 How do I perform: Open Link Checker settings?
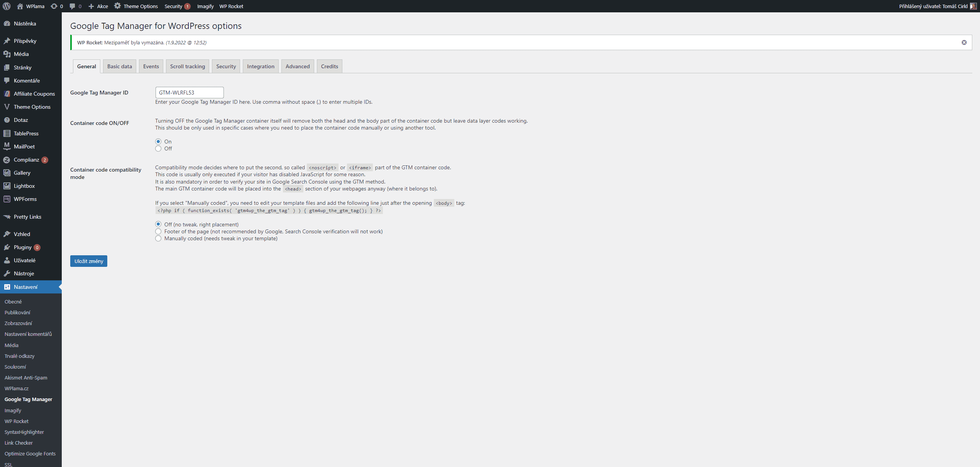[19, 443]
